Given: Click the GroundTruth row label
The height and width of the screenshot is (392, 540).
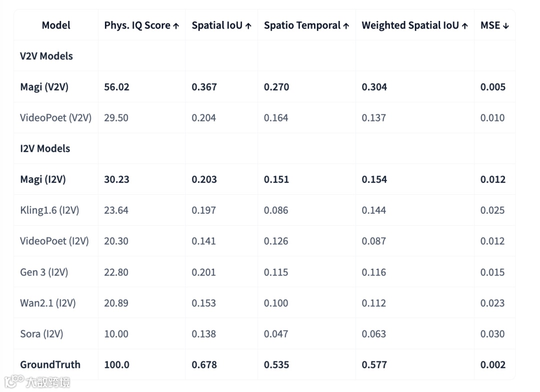Looking at the screenshot, I should pyautogui.click(x=50, y=365).
